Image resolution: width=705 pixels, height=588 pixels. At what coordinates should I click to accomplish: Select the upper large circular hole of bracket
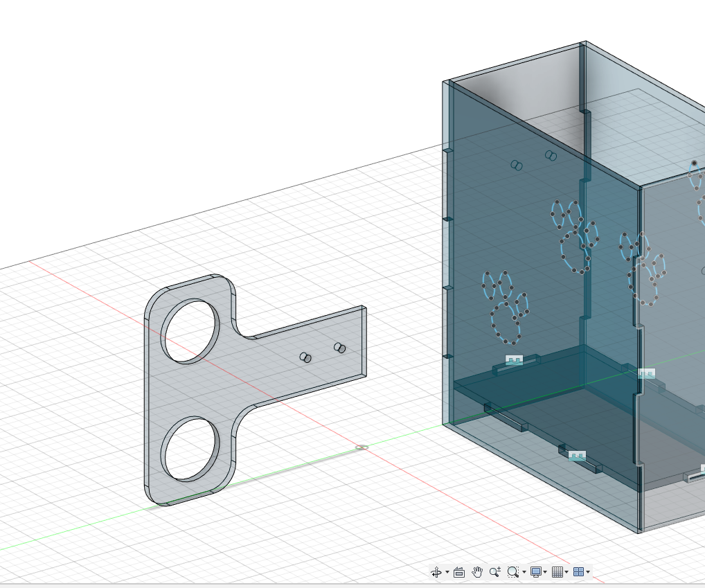point(190,331)
